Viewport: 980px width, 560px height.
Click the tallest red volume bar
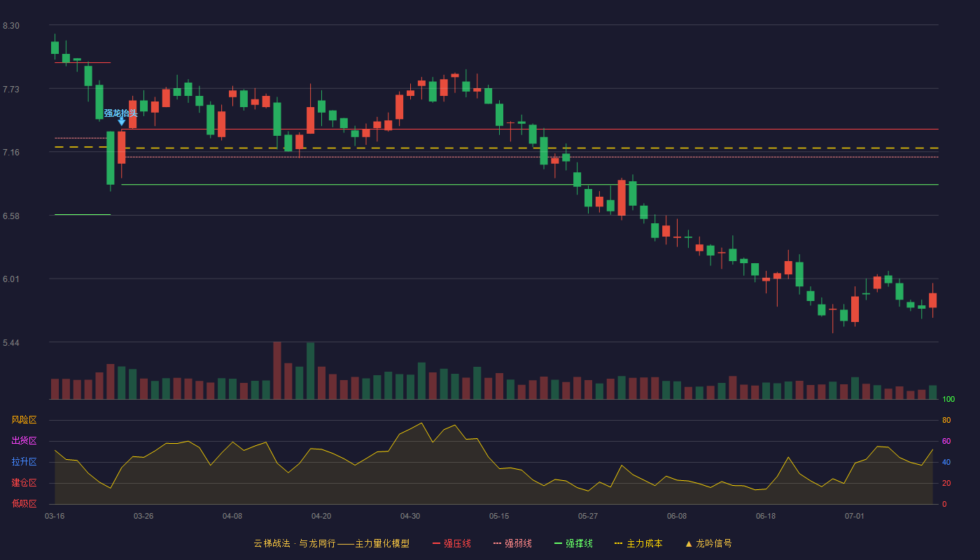click(x=277, y=370)
